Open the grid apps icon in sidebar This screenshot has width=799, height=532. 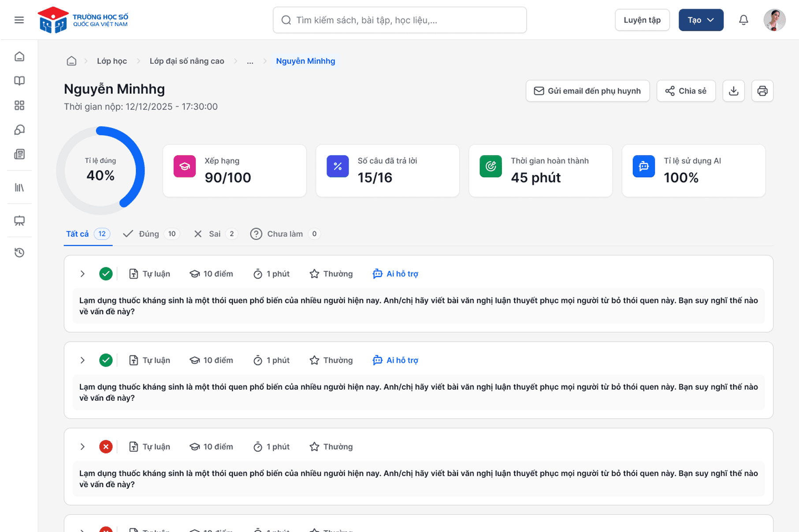click(19, 105)
